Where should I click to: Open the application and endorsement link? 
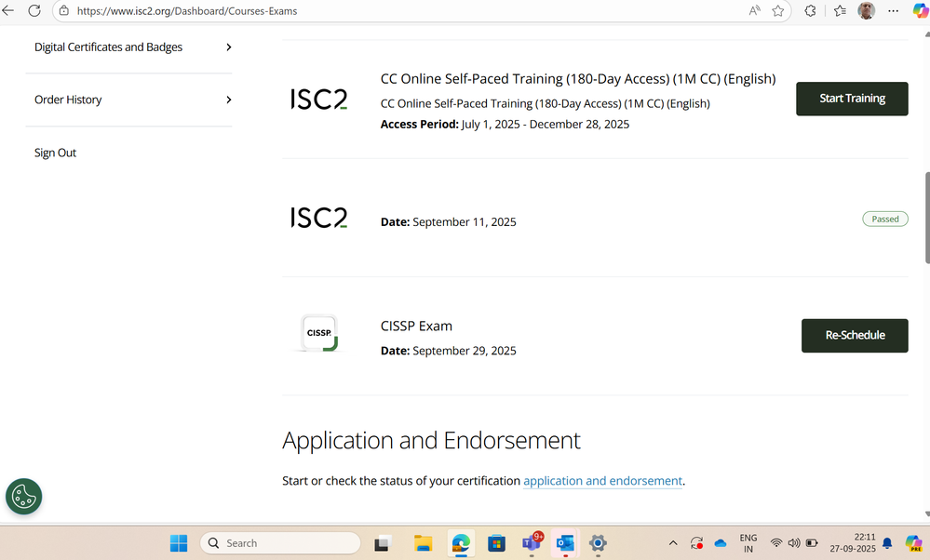[x=602, y=481]
